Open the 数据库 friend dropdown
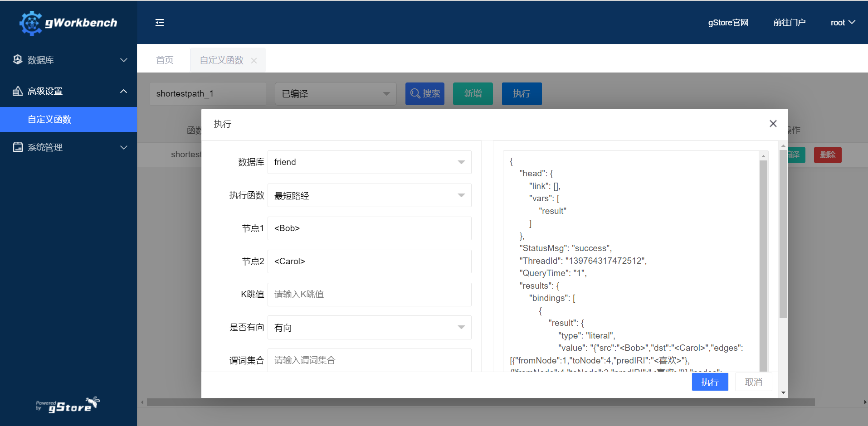The height and width of the screenshot is (426, 868). (x=370, y=162)
